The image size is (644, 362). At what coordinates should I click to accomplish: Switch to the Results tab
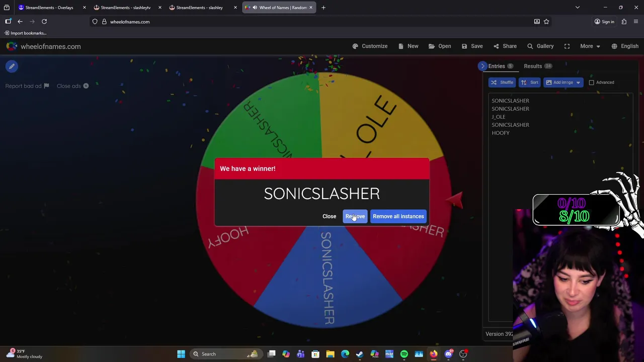tap(538, 66)
